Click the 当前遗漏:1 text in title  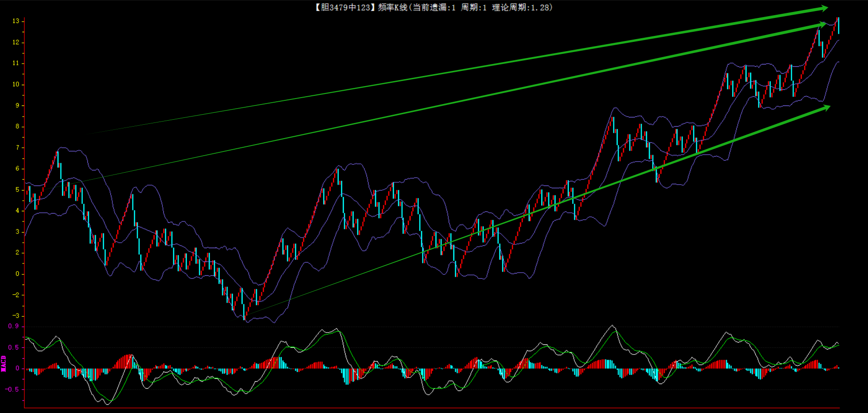(433, 7)
